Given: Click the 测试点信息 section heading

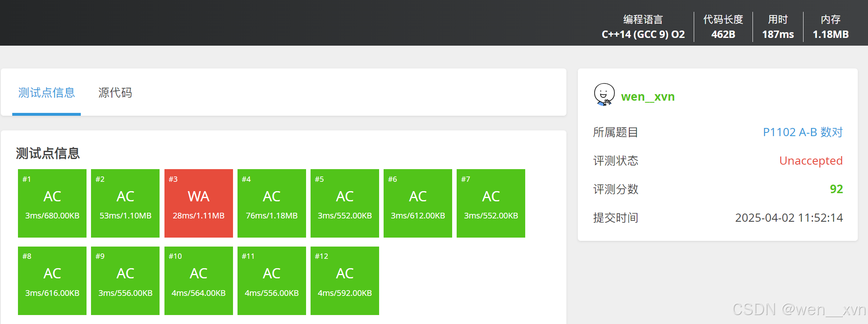Looking at the screenshot, I should point(48,153).
